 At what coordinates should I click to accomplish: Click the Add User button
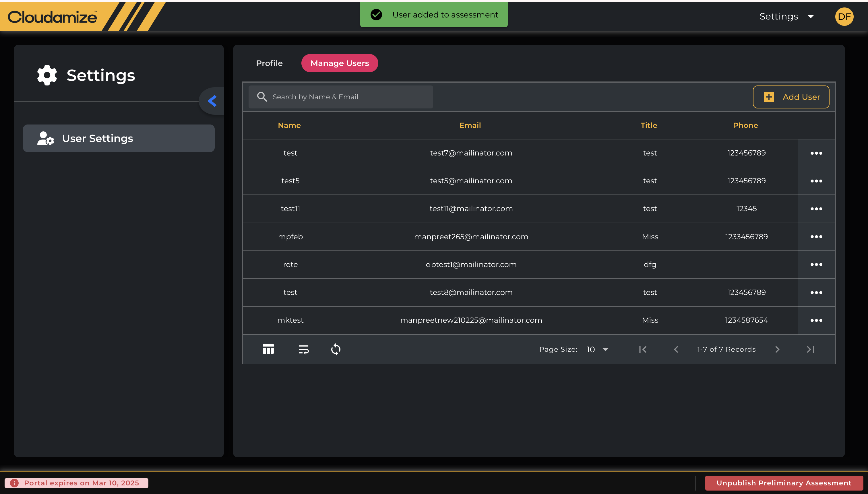(x=791, y=97)
